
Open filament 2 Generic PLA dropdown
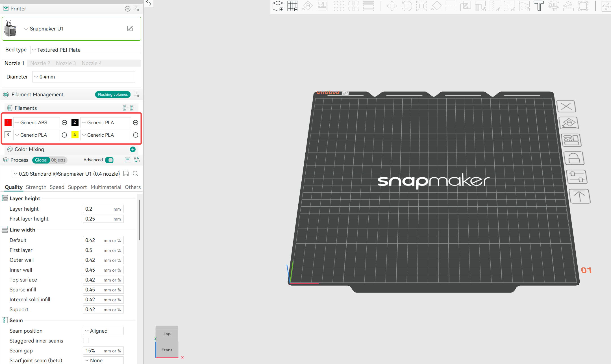click(x=106, y=123)
